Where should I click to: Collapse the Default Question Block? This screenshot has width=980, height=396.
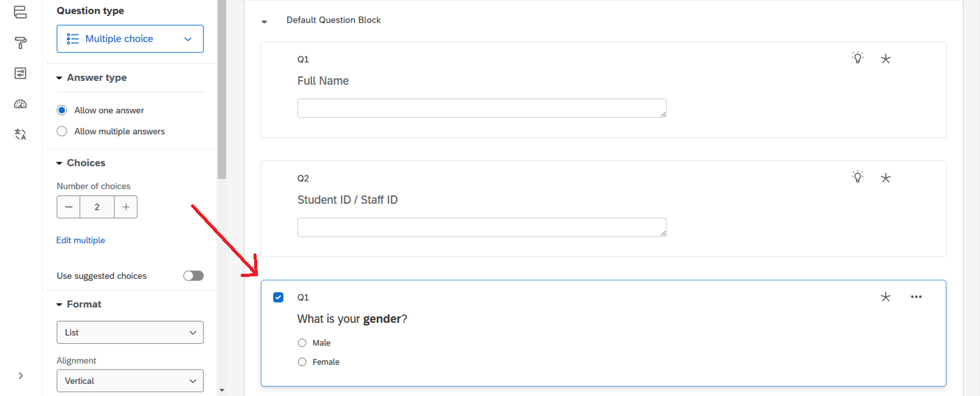click(x=265, y=21)
